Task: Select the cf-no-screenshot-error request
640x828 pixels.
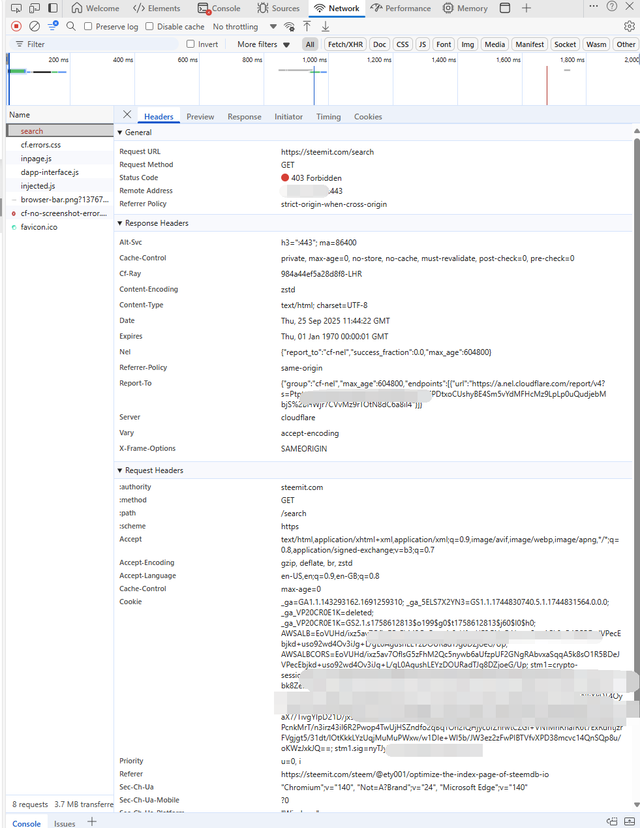Action: (60, 213)
